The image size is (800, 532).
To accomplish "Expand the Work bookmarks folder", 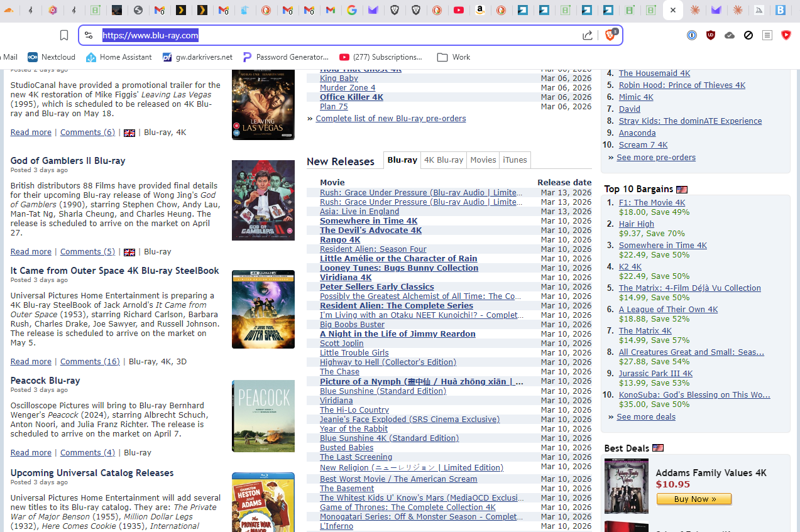I will point(454,57).
